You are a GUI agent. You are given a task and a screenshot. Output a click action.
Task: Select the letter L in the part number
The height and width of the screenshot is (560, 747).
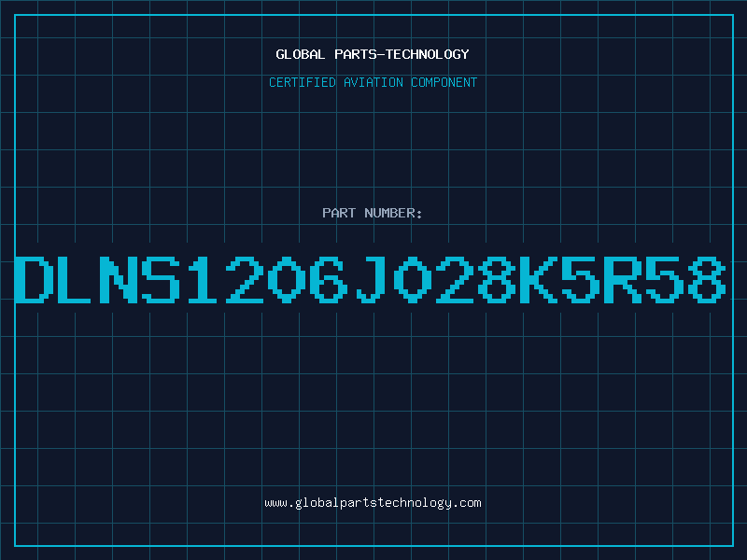click(x=76, y=279)
